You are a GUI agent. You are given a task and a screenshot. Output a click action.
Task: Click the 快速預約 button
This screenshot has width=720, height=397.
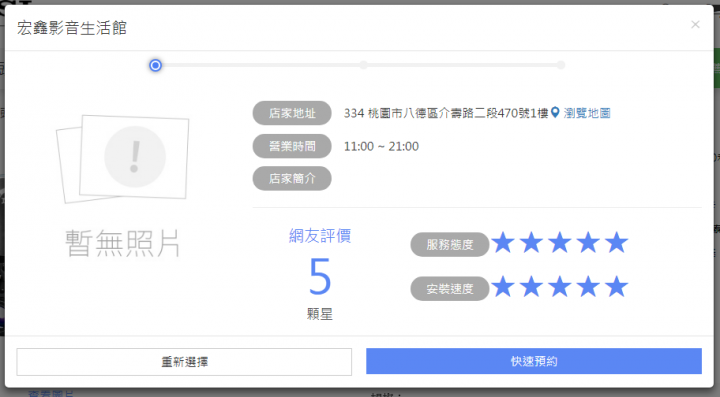pos(534,361)
